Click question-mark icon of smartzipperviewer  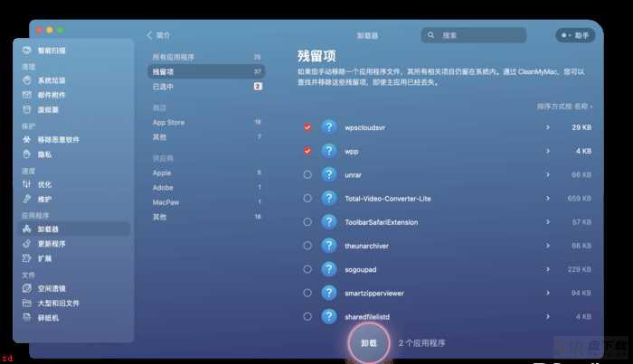tap(329, 293)
